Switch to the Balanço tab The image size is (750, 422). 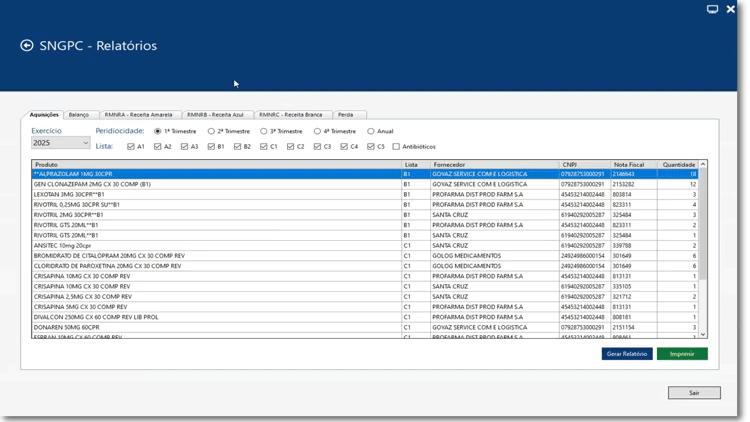point(78,115)
